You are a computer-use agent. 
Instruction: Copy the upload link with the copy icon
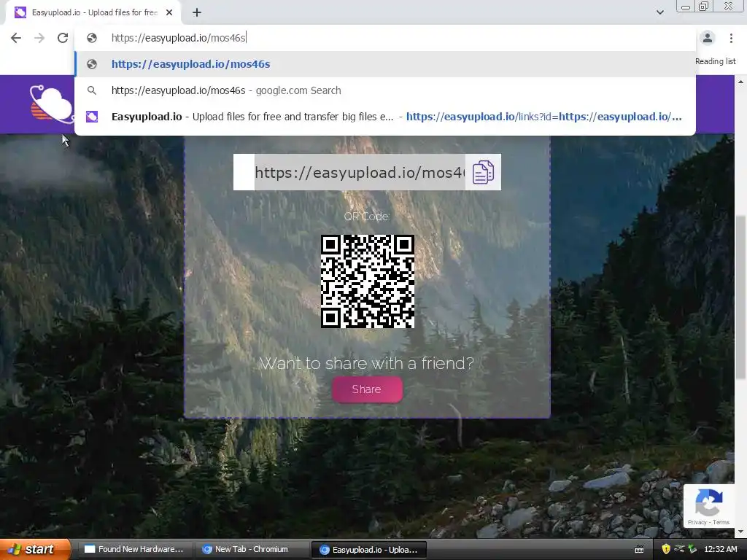pyautogui.click(x=483, y=172)
